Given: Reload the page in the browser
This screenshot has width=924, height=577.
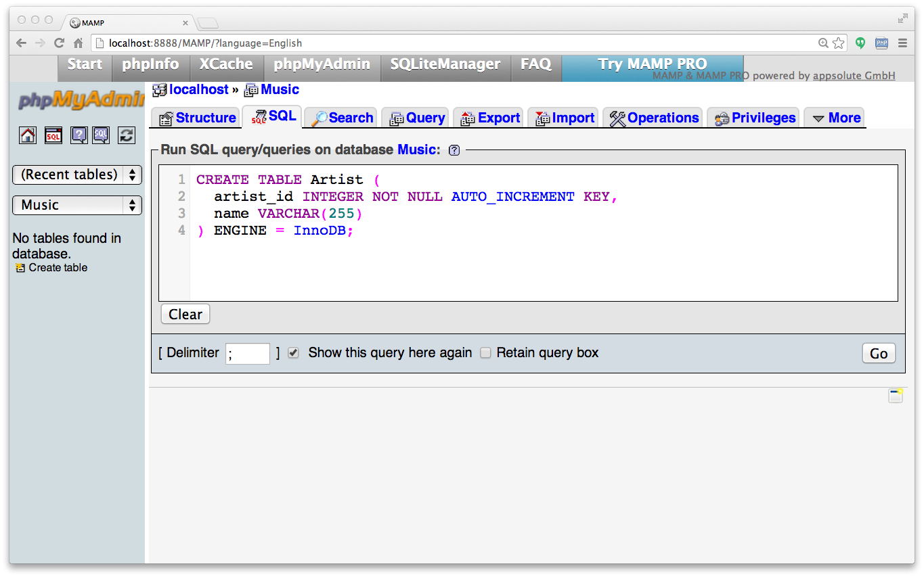Looking at the screenshot, I should (x=59, y=43).
